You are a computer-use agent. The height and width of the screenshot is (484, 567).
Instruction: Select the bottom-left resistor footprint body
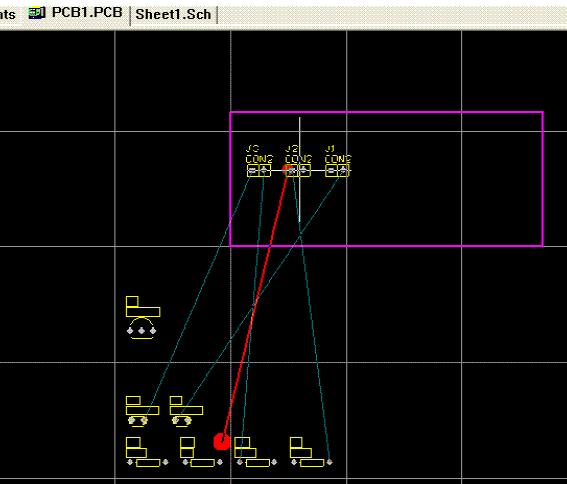pyautogui.click(x=148, y=463)
